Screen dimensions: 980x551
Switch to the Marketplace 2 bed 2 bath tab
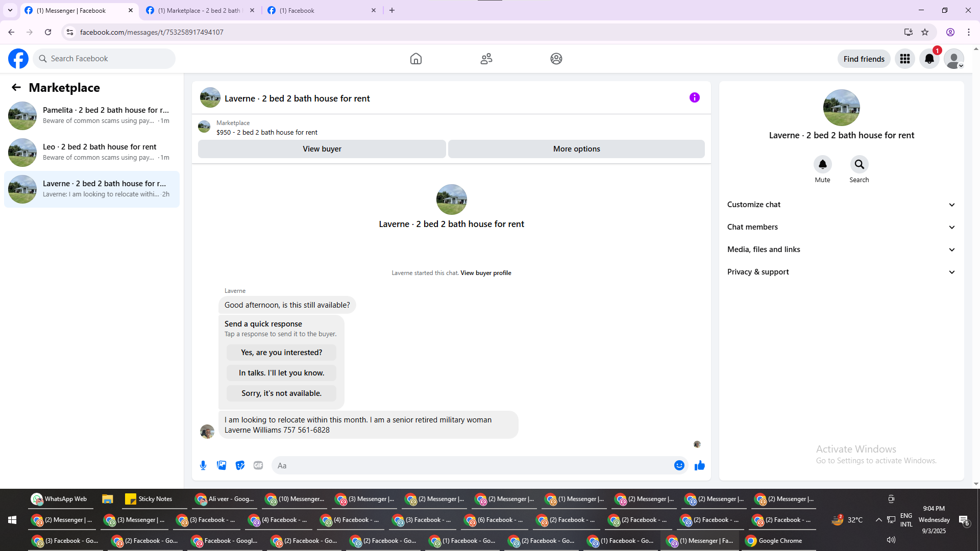(x=199, y=10)
